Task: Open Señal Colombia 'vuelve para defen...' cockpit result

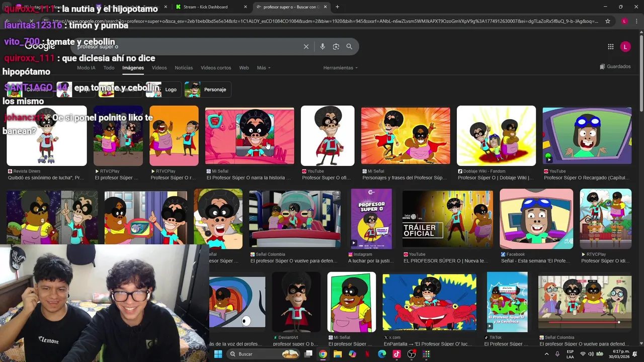Action: pos(295,219)
